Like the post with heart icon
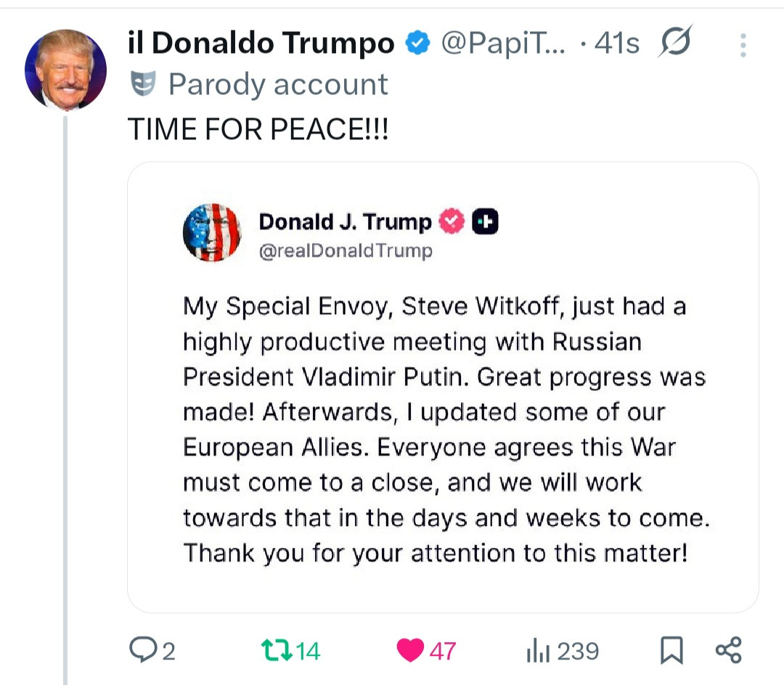The image size is (784, 685). pyautogui.click(x=410, y=649)
